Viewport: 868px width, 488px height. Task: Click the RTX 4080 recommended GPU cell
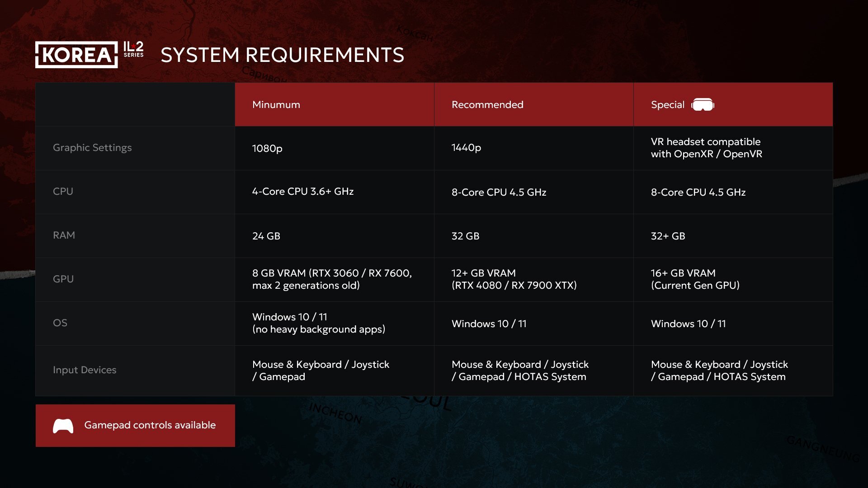pos(514,280)
